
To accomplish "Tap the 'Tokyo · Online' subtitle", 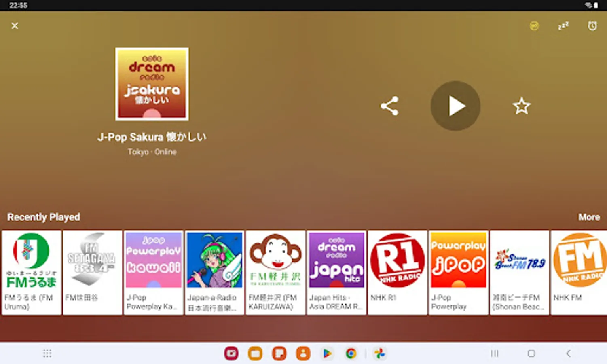I will click(152, 152).
